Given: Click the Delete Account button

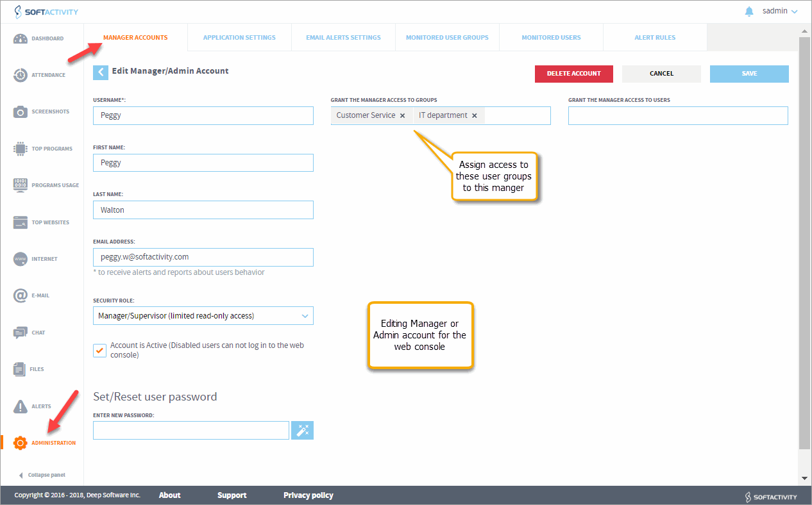Looking at the screenshot, I should coord(573,74).
